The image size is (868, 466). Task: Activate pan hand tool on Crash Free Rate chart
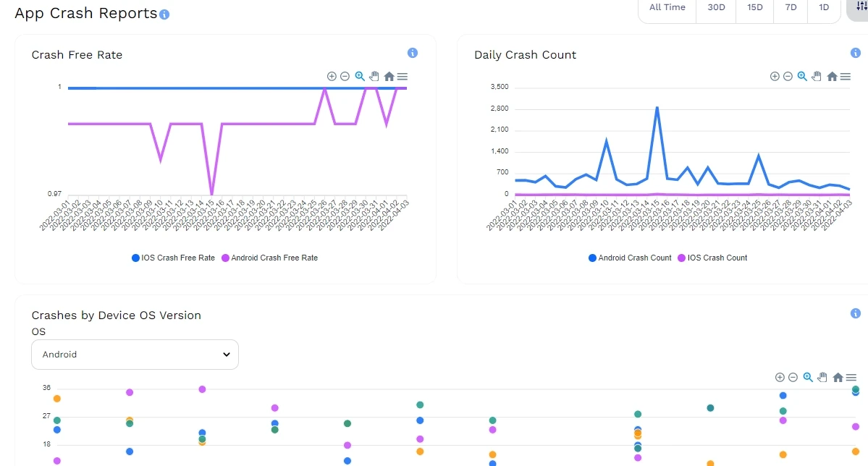point(374,77)
